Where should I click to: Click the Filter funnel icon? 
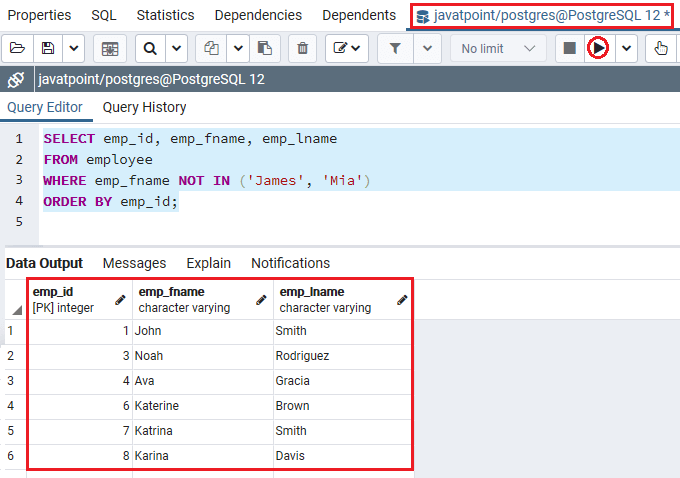(x=395, y=48)
